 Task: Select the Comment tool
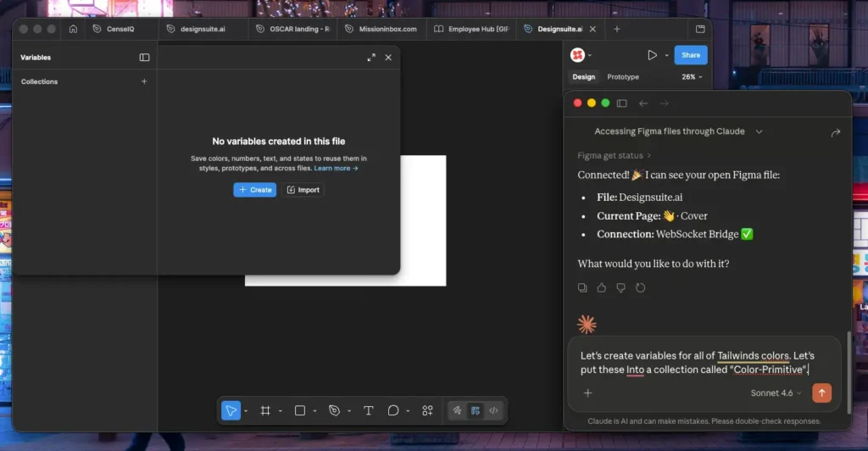click(393, 410)
